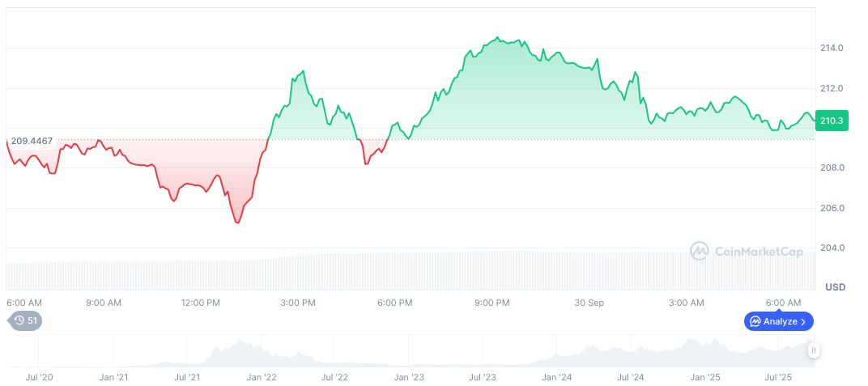Click the 214.0 price axis label

(x=832, y=49)
